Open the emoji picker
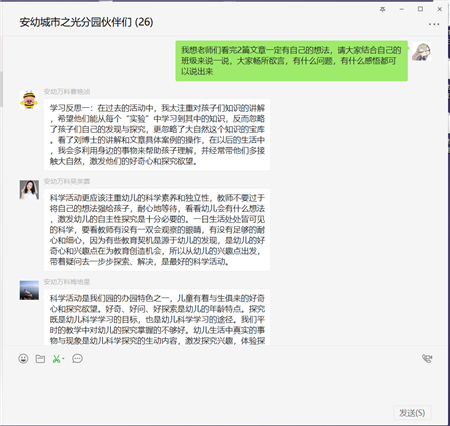Viewport: 450px width, 426px height. [23, 359]
